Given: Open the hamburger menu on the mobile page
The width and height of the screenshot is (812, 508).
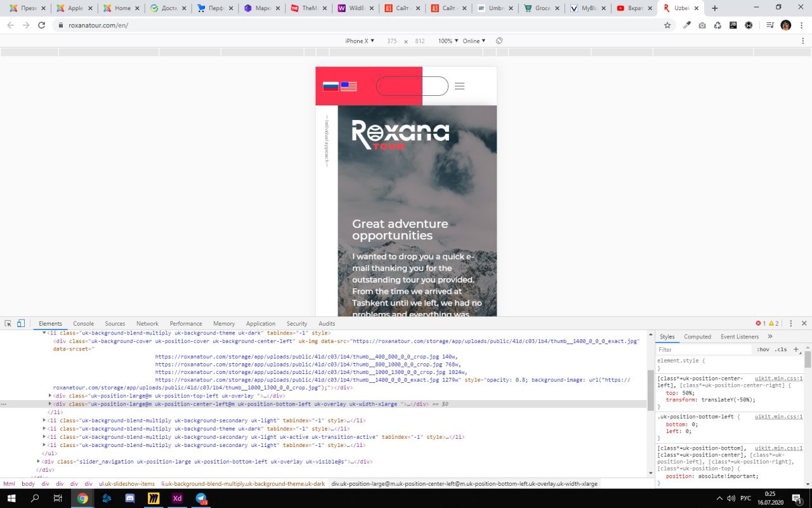Looking at the screenshot, I should click(460, 86).
